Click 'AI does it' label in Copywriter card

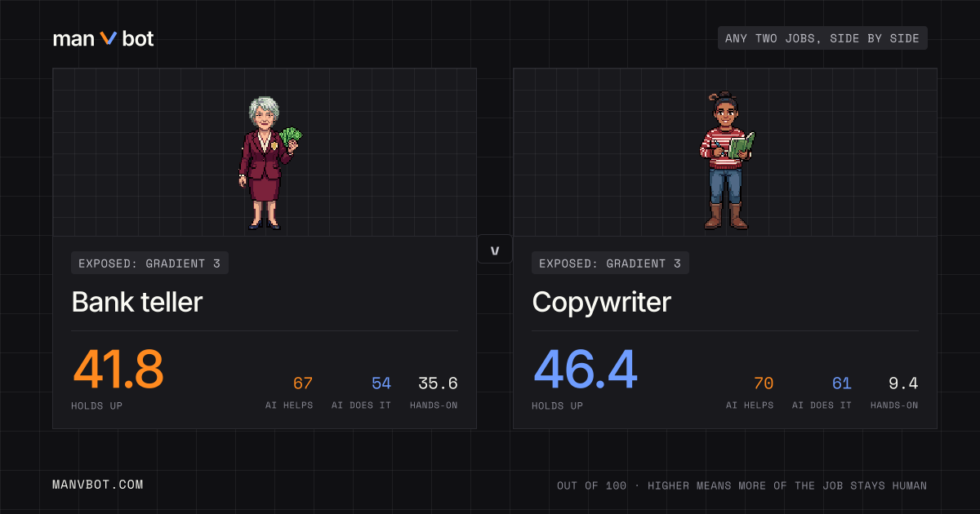[822, 405]
